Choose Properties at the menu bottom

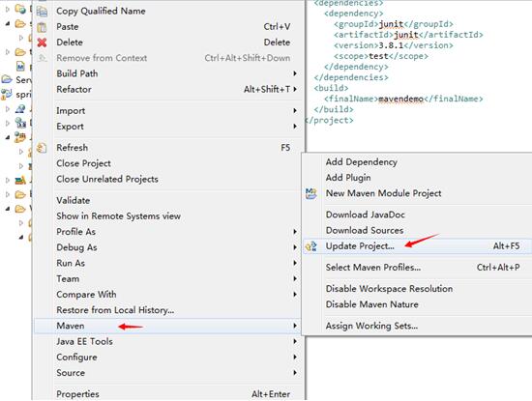pos(168,394)
